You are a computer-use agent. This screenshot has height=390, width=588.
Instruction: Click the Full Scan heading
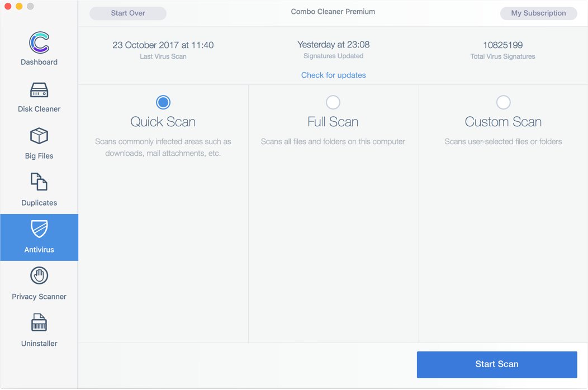(333, 122)
